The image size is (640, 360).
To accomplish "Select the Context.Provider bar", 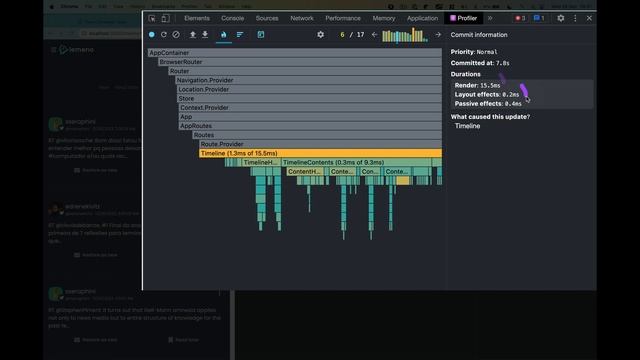I will point(310,108).
